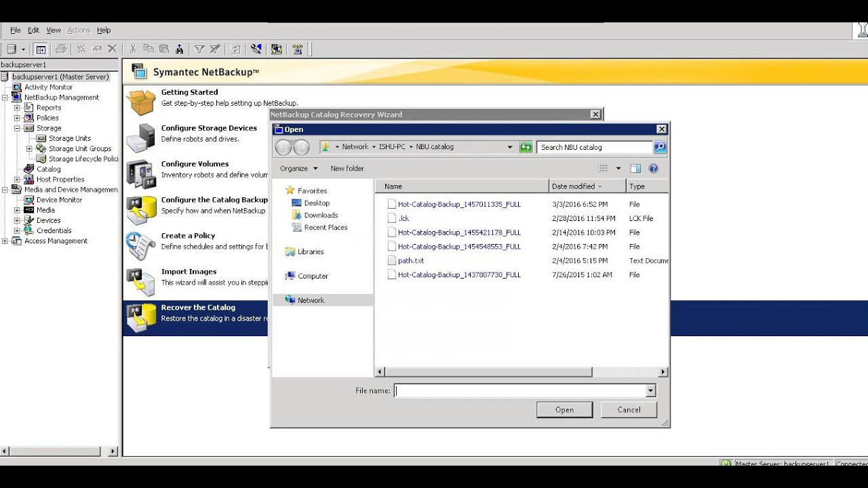This screenshot has width=868, height=488.
Task: Click the file list horizontal scrollbar
Action: [489, 372]
